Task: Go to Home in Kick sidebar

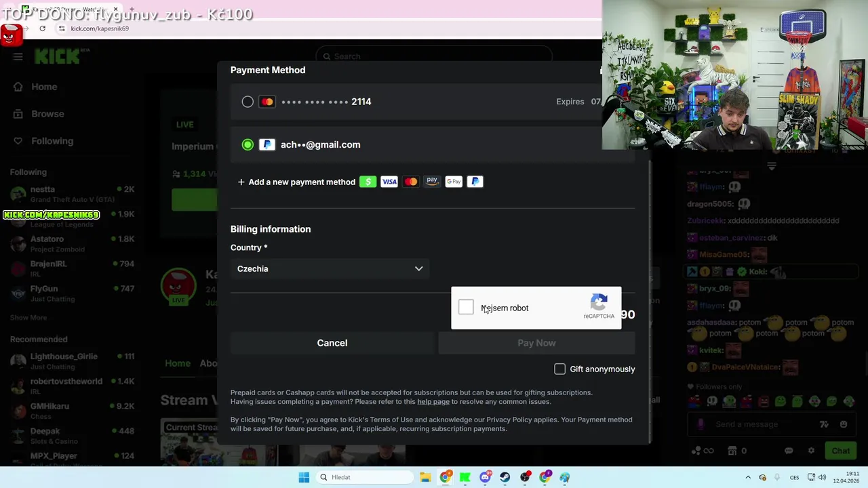Action: click(x=35, y=87)
